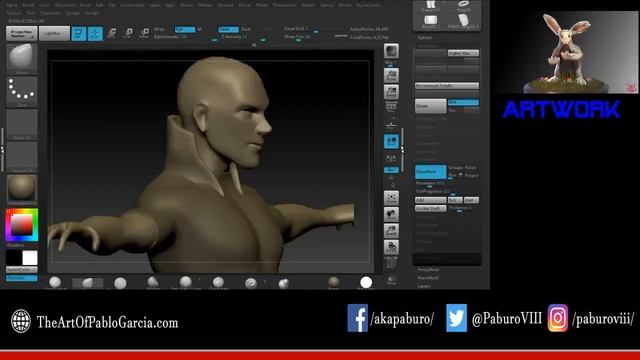
Task: Click the Rotate view icon in right shelf
Action: click(391, 247)
